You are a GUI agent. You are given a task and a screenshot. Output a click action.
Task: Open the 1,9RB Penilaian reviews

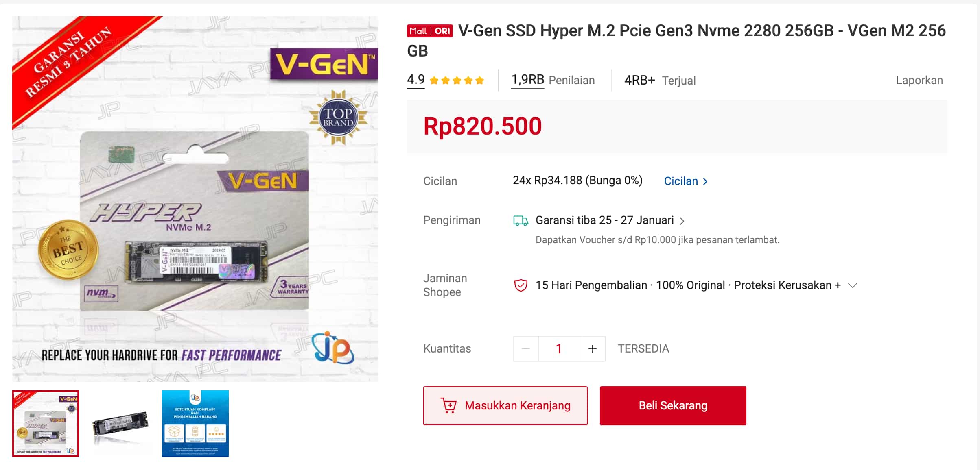tap(553, 80)
